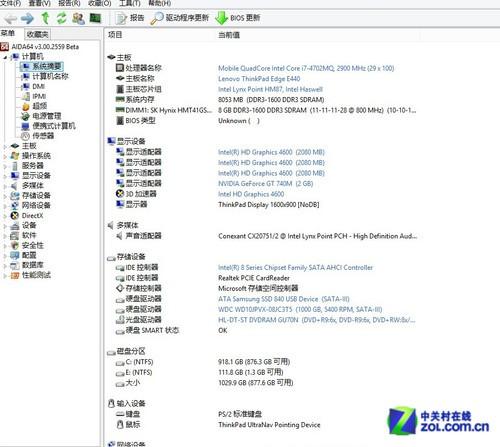
Task: Select the 便携式计算机 laptop icon
Action: 25,126
